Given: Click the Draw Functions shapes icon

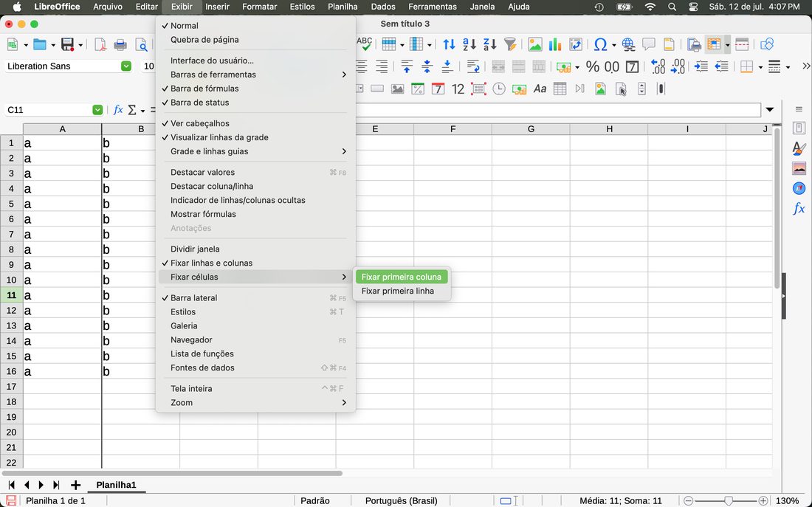Looking at the screenshot, I should coord(767,44).
